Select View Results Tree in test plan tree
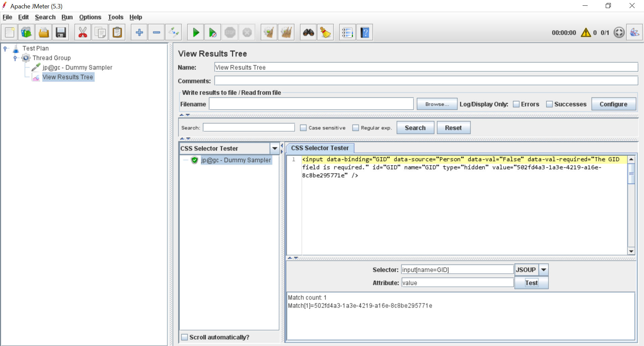 point(68,77)
